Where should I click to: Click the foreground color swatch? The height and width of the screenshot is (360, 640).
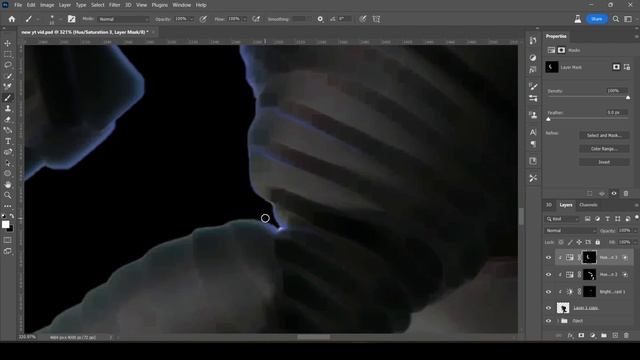coord(5,224)
